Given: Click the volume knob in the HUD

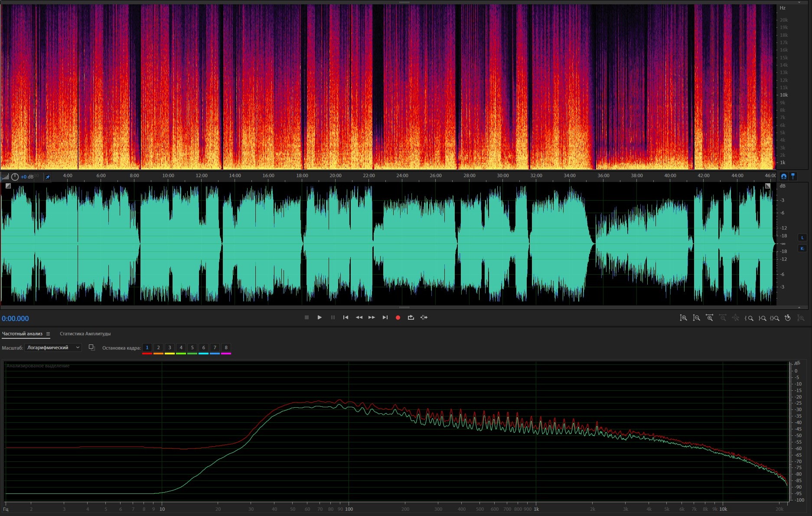Looking at the screenshot, I should click(15, 177).
